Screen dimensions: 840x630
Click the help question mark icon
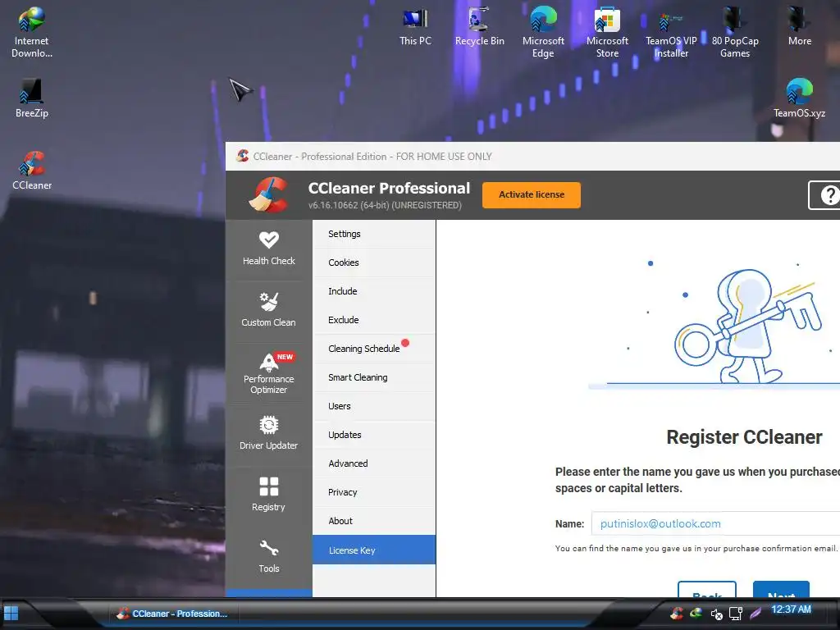point(829,195)
